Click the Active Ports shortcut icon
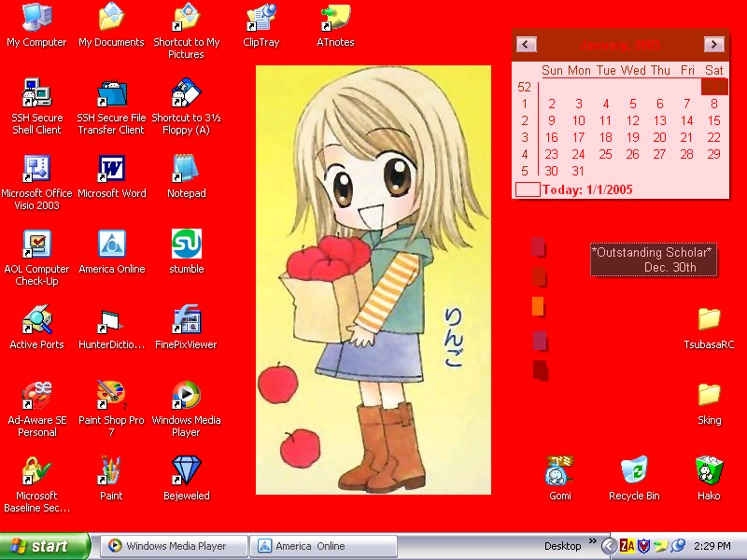Viewport: 747px width, 560px height. 36,319
